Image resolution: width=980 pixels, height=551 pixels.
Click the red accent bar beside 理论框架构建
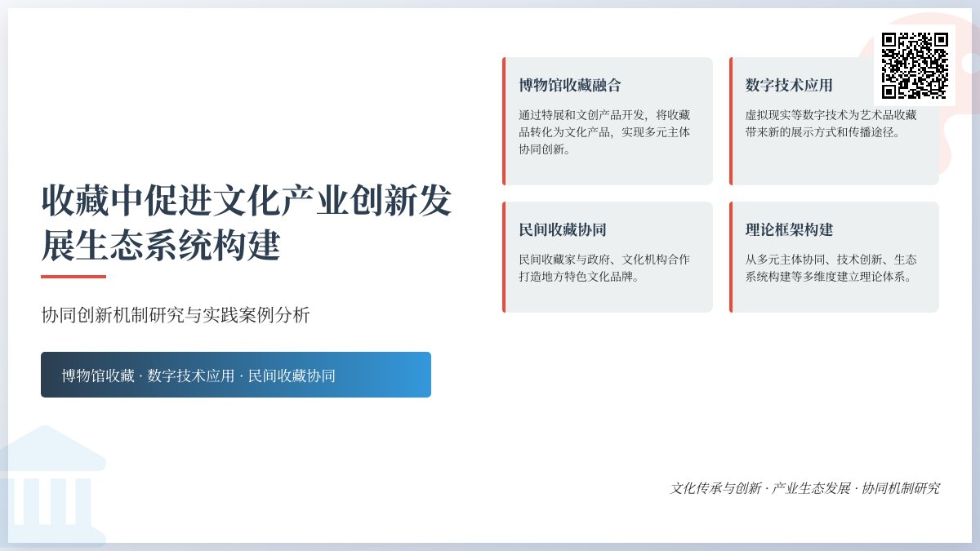tap(729, 257)
